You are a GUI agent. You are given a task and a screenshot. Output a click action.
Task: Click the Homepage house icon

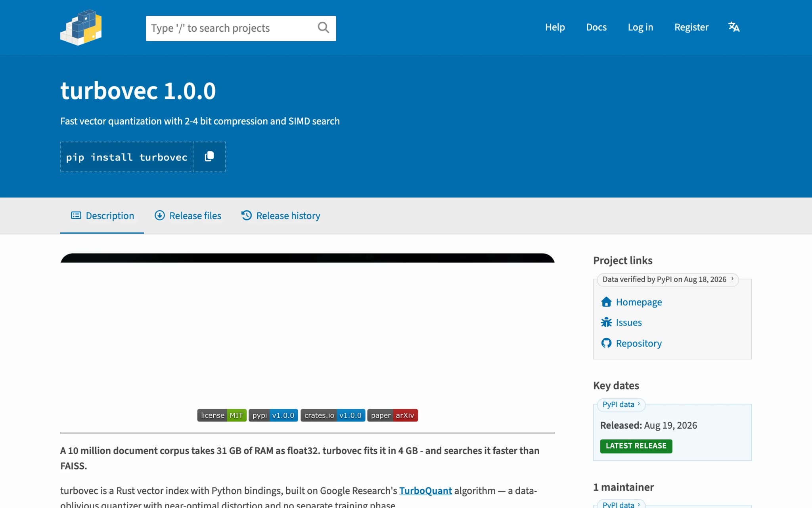click(606, 302)
